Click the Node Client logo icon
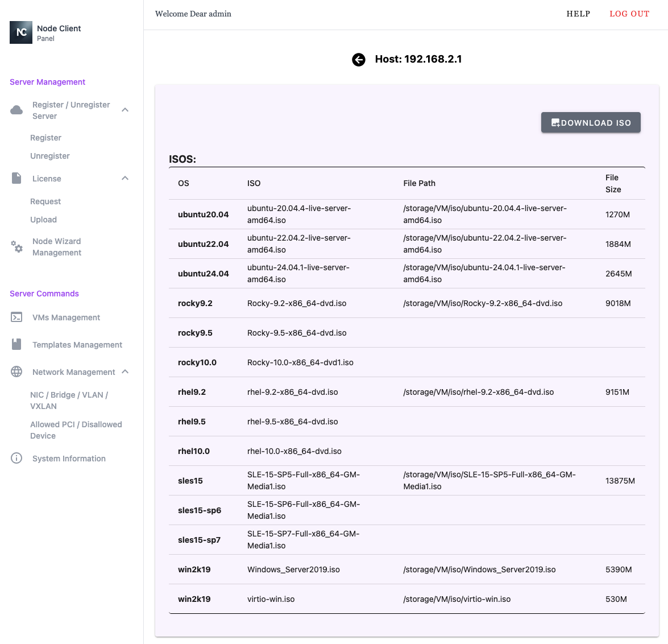The height and width of the screenshot is (644, 668). point(21,32)
